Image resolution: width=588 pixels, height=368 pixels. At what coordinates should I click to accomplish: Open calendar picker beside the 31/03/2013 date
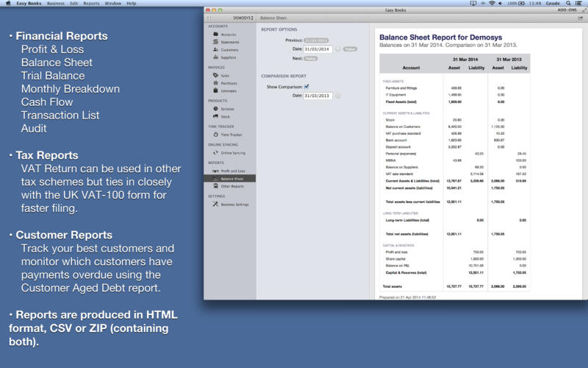tap(337, 96)
